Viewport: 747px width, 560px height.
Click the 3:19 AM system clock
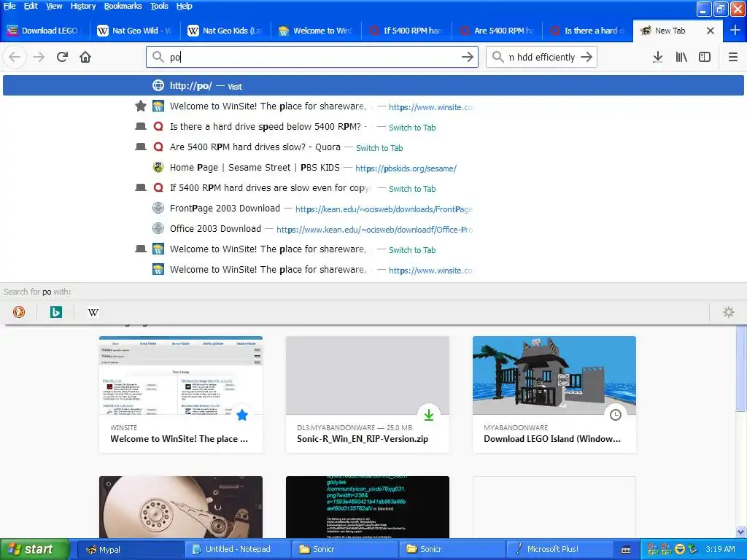(720, 550)
